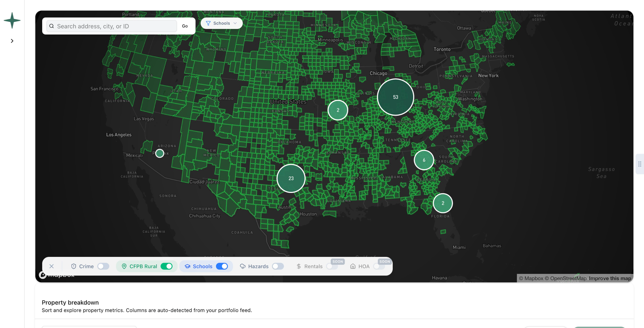The image size is (644, 328).
Task: Click the Hazards rain cloud icon
Action: tap(242, 266)
